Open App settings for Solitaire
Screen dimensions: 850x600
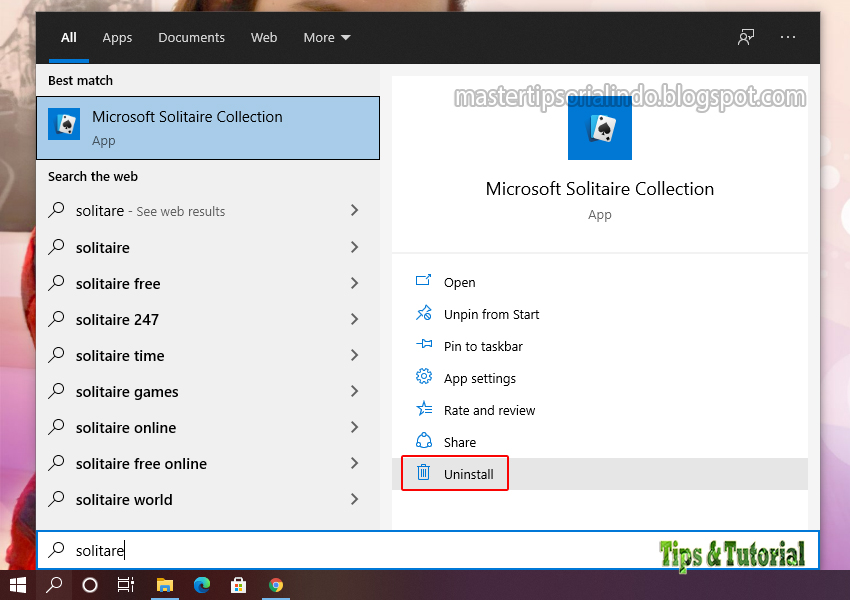pos(600,378)
